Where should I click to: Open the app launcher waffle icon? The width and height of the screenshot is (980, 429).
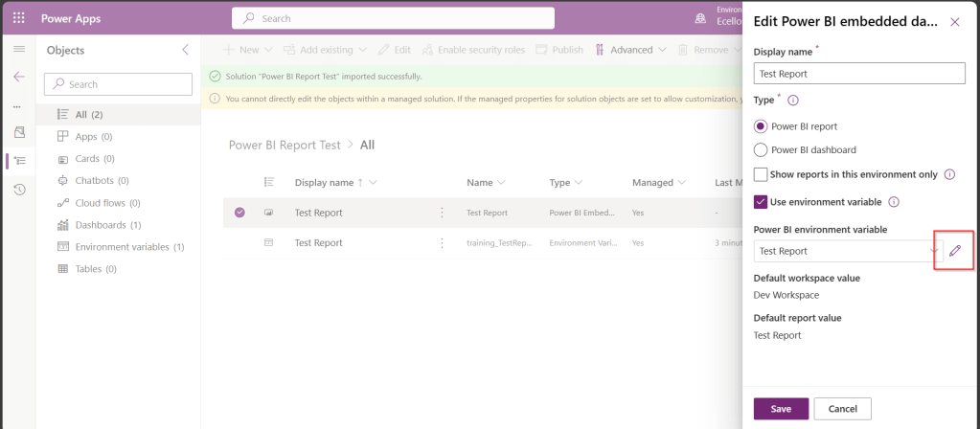(18, 19)
